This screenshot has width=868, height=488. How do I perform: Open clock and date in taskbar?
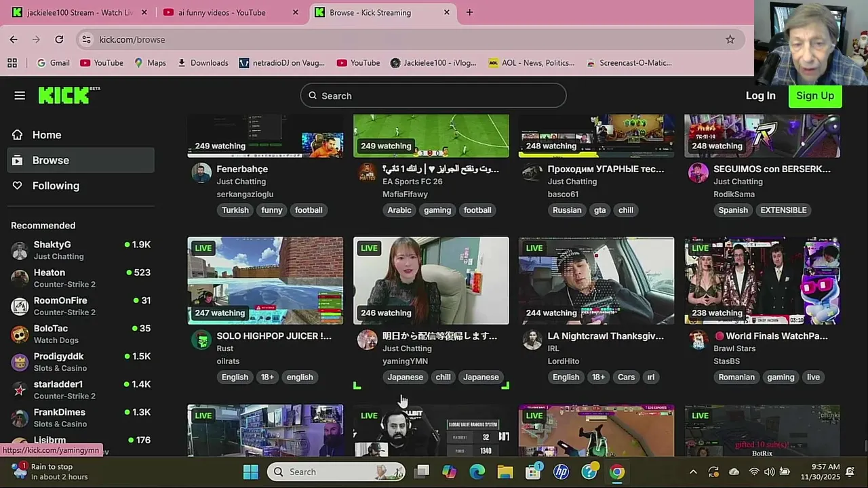(x=822, y=472)
